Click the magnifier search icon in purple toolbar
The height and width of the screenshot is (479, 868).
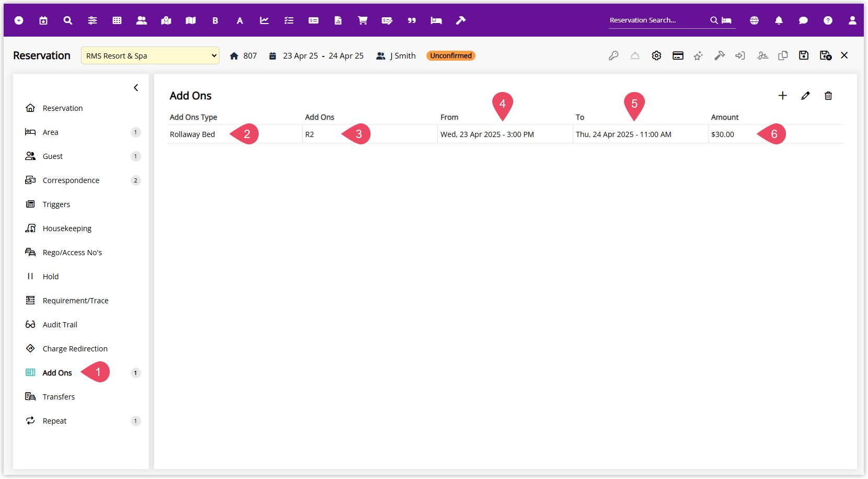[x=68, y=20]
